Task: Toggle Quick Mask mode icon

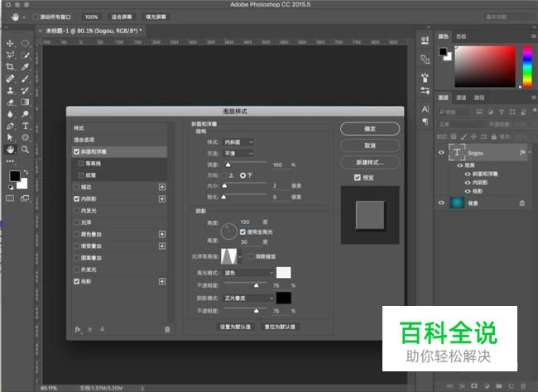Action: point(10,198)
